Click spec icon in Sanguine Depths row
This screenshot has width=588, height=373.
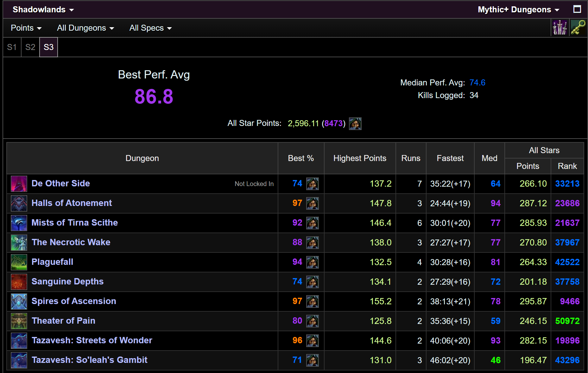tap(313, 282)
